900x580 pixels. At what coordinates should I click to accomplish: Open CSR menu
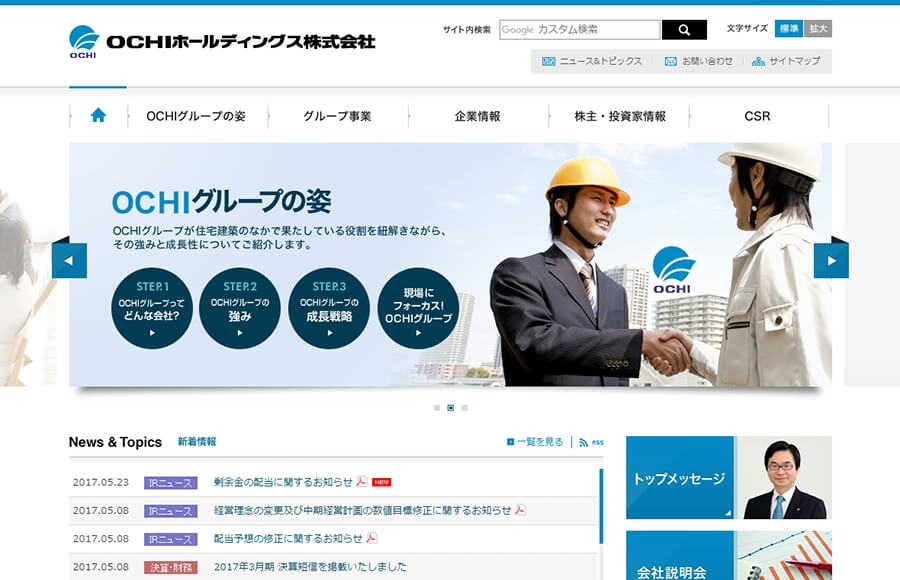tap(758, 116)
